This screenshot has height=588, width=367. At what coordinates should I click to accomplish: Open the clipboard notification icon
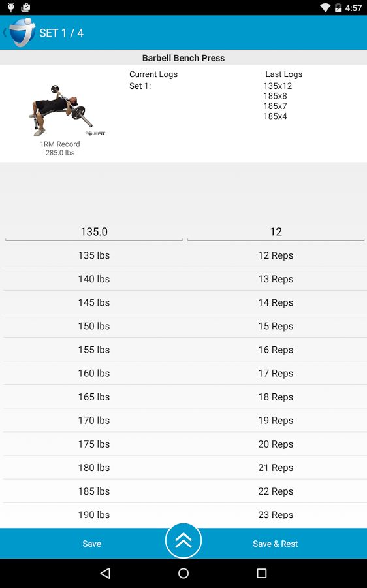pos(25,7)
